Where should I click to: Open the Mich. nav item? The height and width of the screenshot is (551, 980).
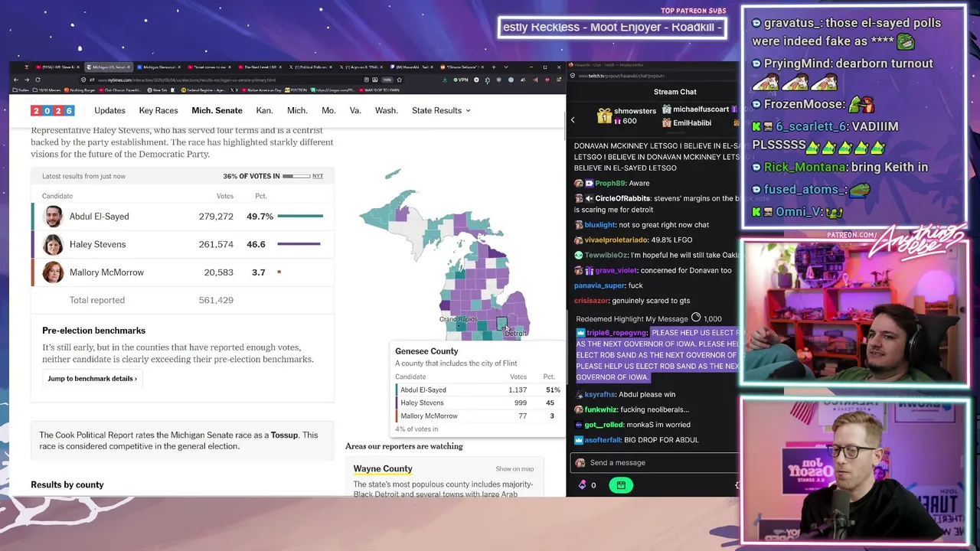pyautogui.click(x=297, y=110)
